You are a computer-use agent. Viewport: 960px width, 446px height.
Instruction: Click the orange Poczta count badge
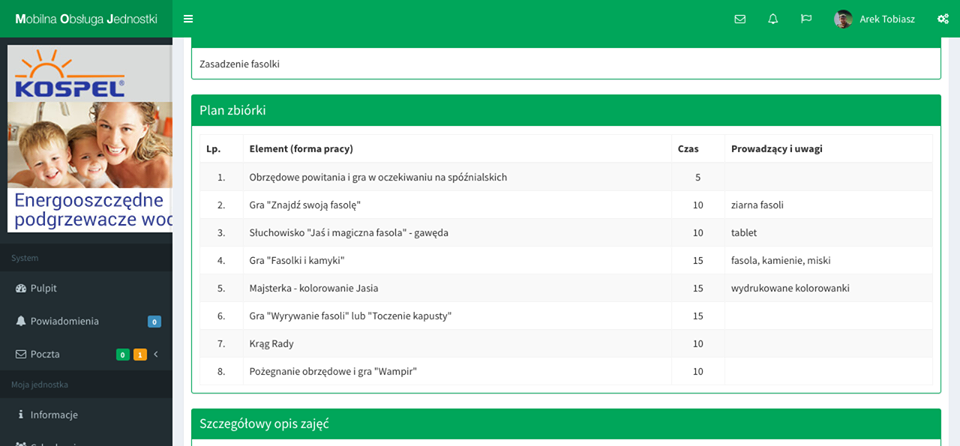point(140,354)
